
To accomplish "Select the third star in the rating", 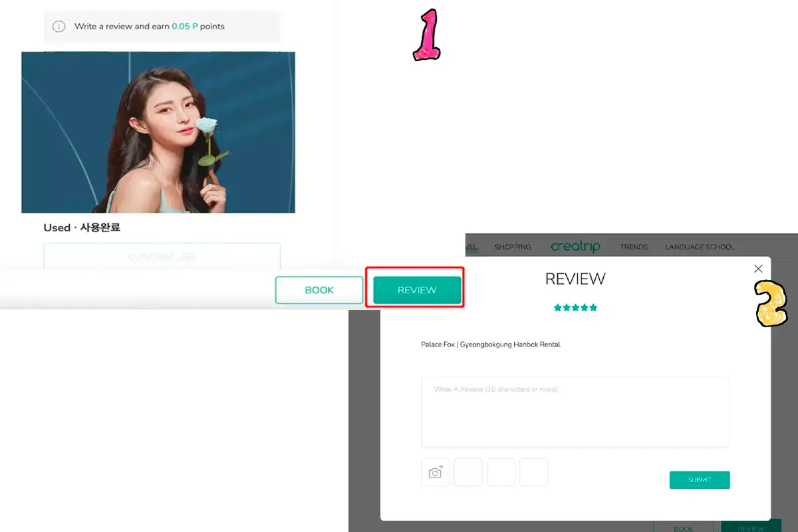I will [575, 308].
